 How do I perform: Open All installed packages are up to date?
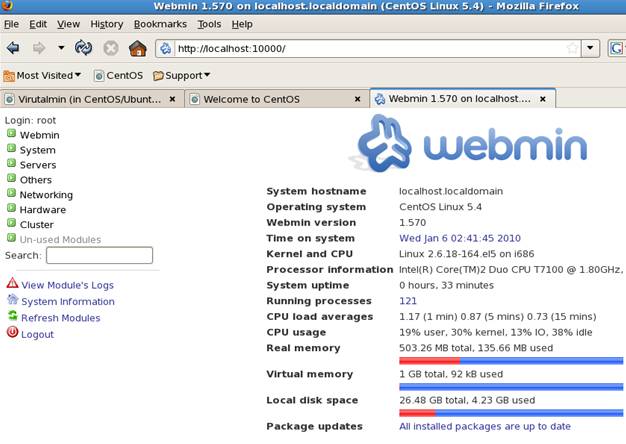point(485,426)
